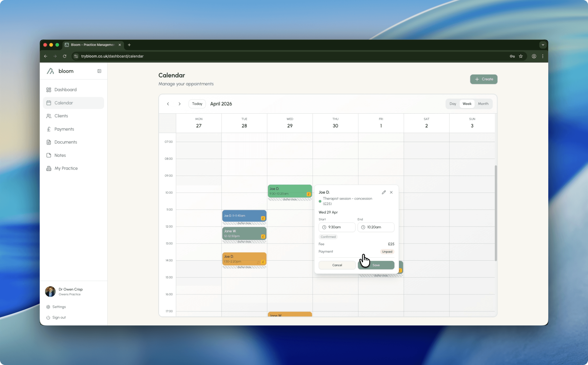Switch to Day view

pos(453,104)
